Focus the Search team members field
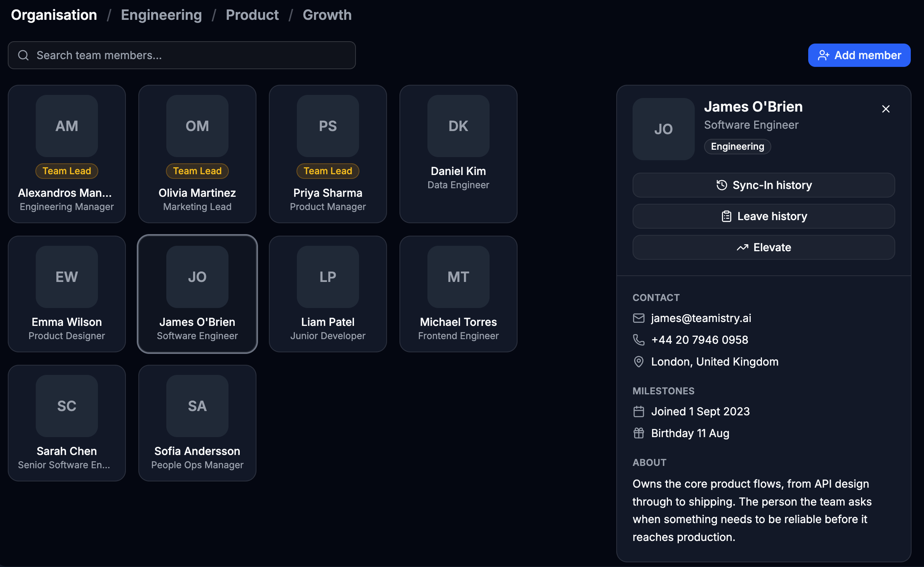The image size is (924, 567). click(x=182, y=55)
